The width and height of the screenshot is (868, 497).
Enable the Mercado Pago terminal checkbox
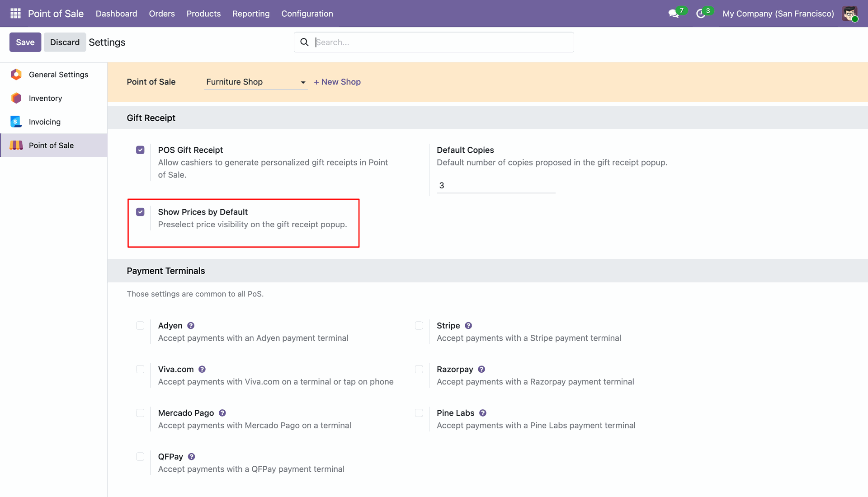(140, 413)
